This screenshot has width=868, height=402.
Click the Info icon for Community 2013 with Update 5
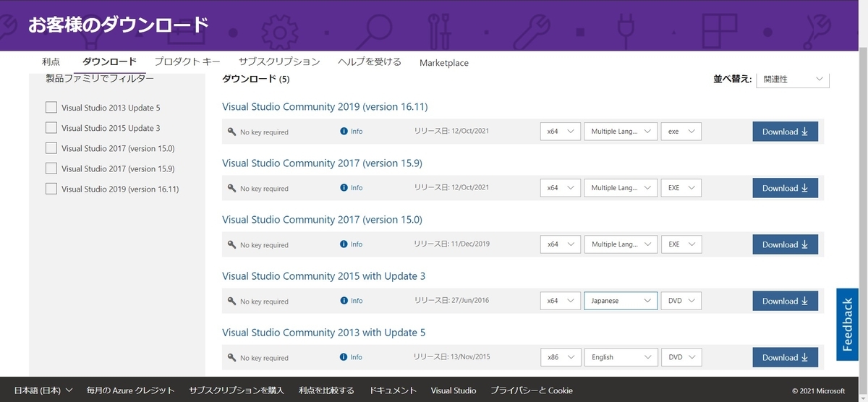(x=344, y=357)
